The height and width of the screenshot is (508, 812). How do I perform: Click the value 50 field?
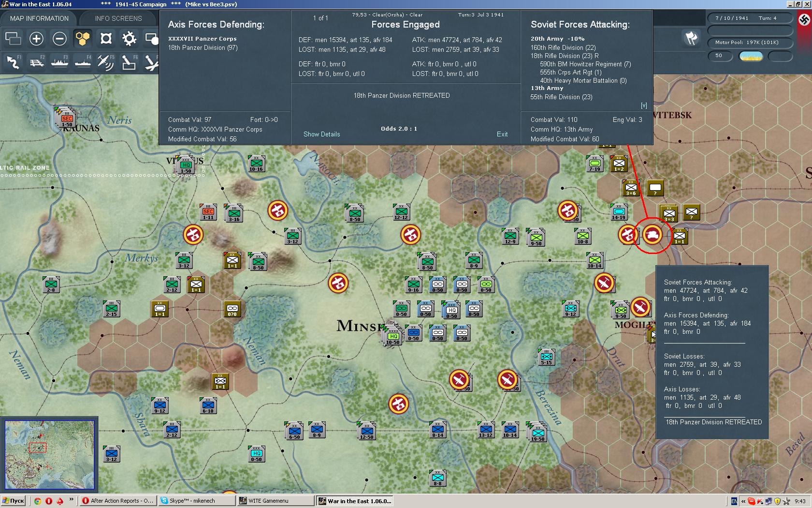coord(720,56)
